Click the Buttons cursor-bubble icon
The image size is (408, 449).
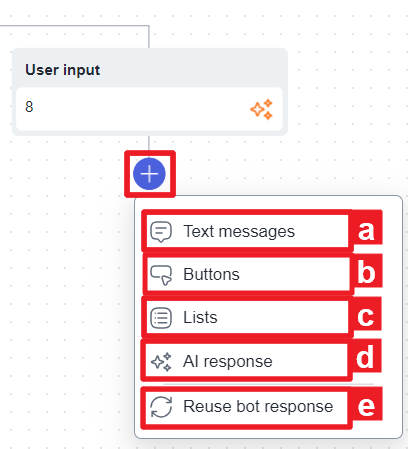tap(161, 275)
